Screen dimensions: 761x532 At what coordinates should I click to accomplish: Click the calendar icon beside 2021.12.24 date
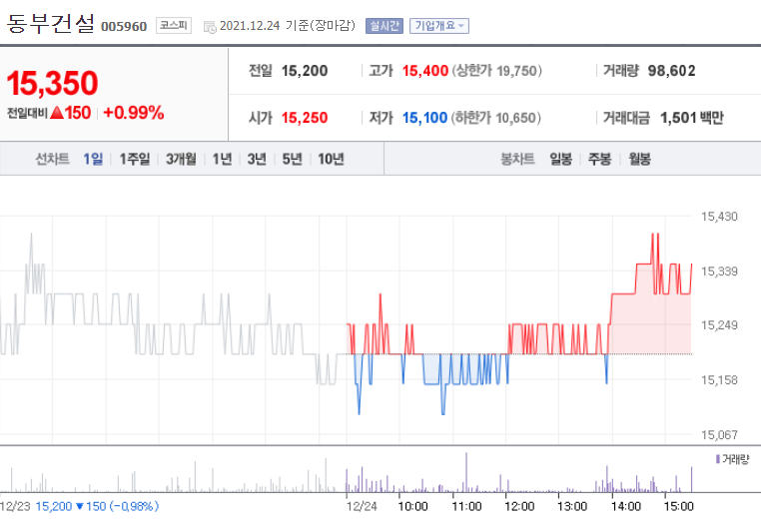click(210, 27)
